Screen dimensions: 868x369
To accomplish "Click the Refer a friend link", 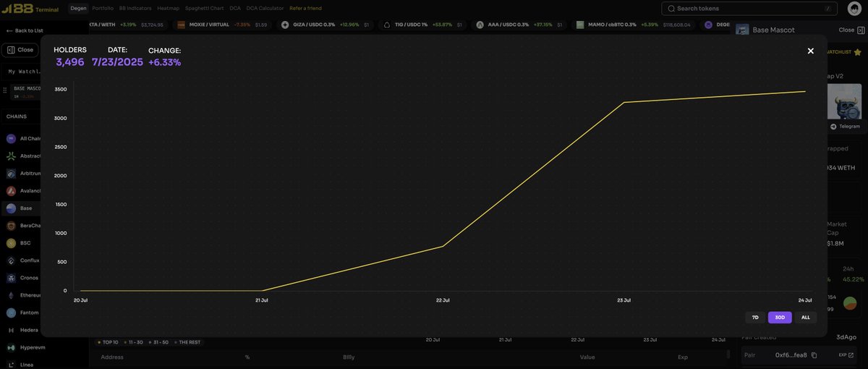I will [305, 8].
